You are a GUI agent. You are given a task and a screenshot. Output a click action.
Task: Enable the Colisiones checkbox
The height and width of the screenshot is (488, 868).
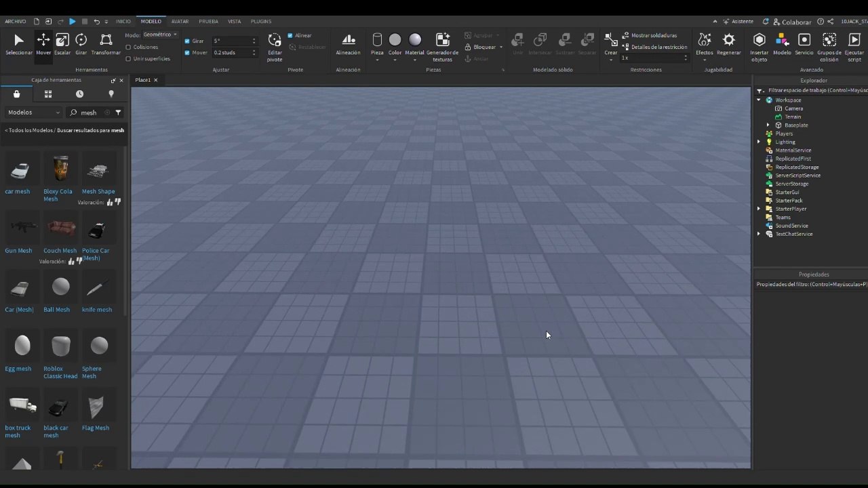click(128, 47)
